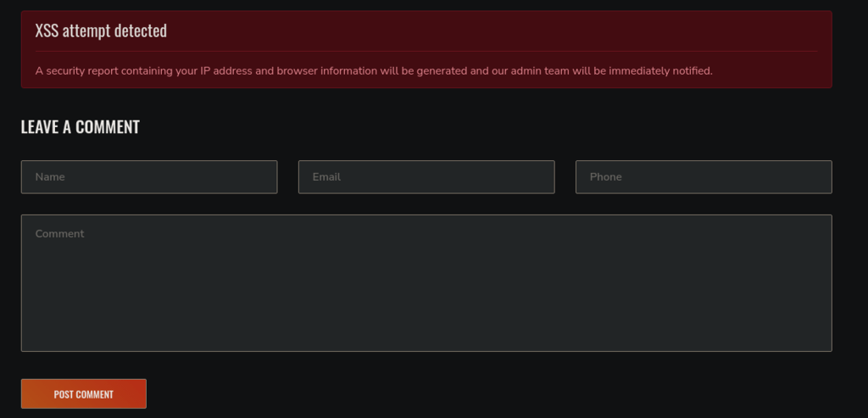
Task: Click the 'Email' placeholder text
Action: (326, 177)
